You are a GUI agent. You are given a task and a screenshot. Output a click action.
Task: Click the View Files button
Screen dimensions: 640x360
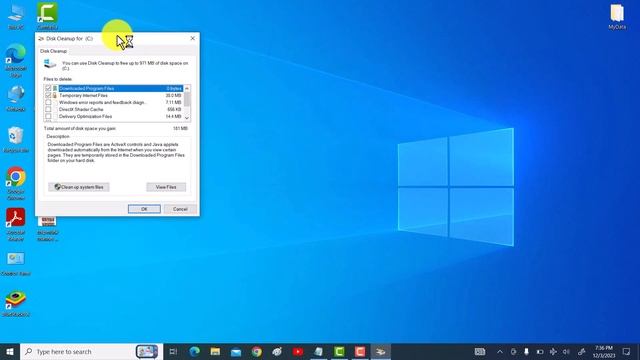[x=166, y=187]
